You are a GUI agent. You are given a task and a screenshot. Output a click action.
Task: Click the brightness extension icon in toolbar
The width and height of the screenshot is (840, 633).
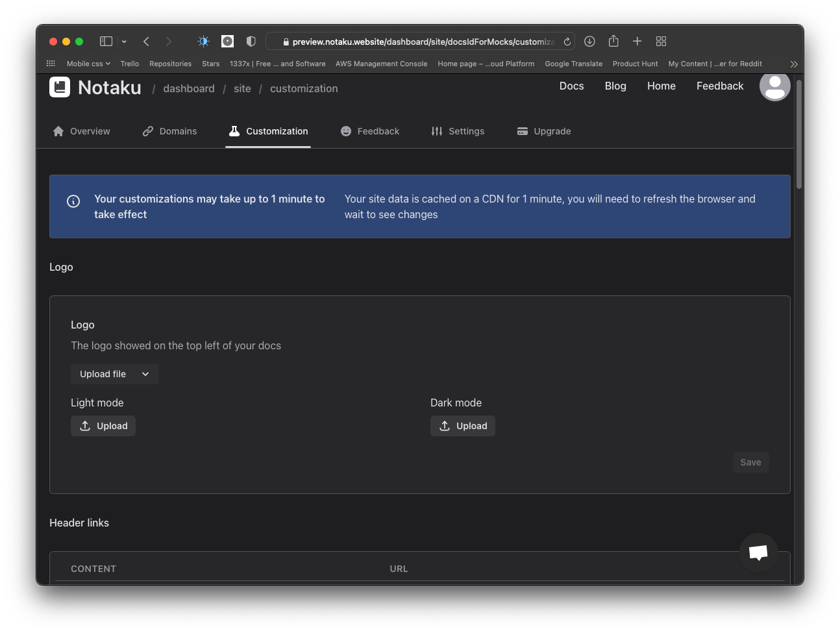[x=203, y=42]
